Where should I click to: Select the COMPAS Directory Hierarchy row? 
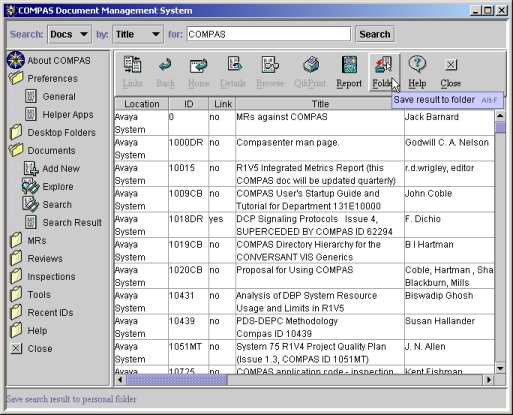304,251
